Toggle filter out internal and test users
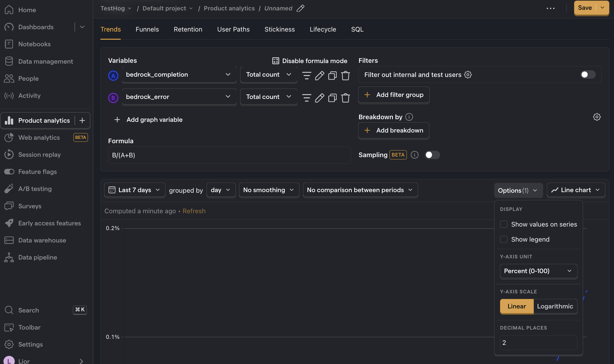Screen dimensions: 614x364 (x=588, y=75)
